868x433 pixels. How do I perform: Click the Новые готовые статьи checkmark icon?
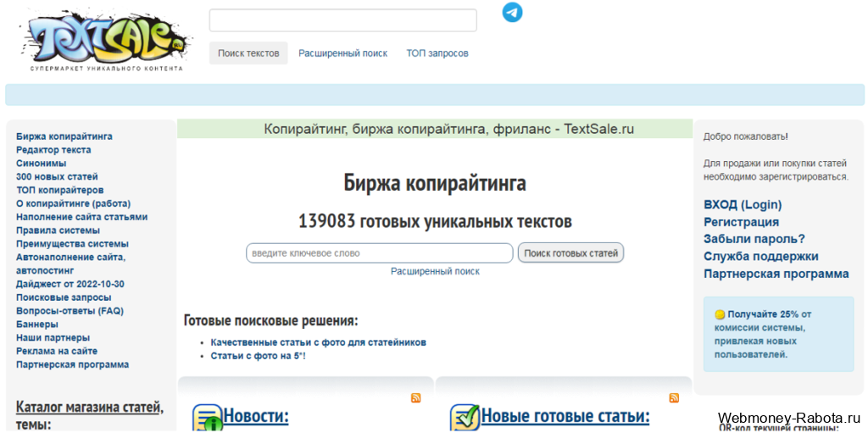(465, 419)
